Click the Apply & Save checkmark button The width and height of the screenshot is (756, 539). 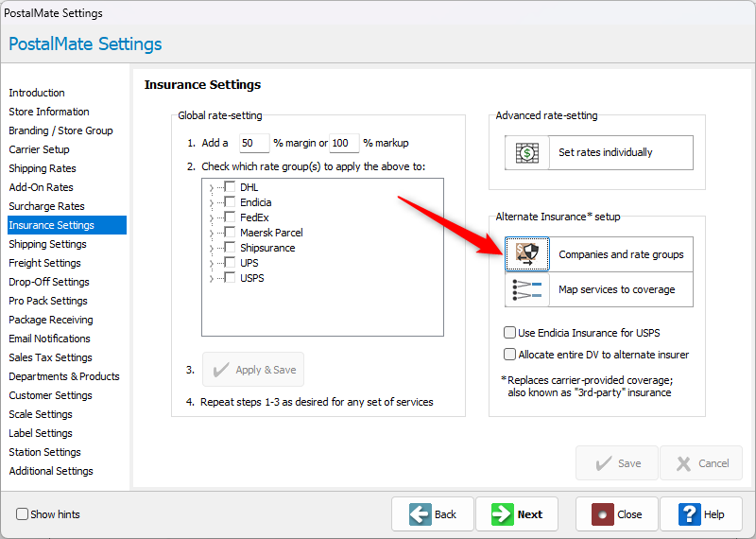point(253,370)
